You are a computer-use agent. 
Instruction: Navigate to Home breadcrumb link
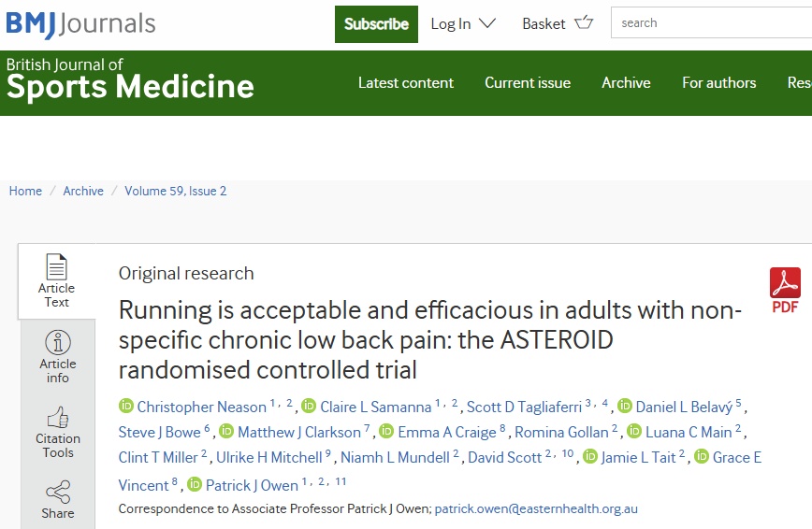[25, 191]
